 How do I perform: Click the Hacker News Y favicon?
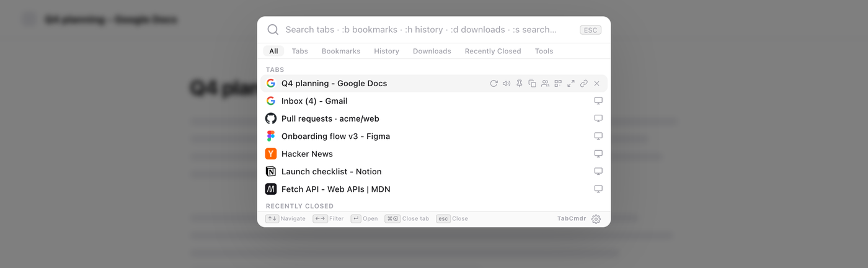click(x=271, y=154)
